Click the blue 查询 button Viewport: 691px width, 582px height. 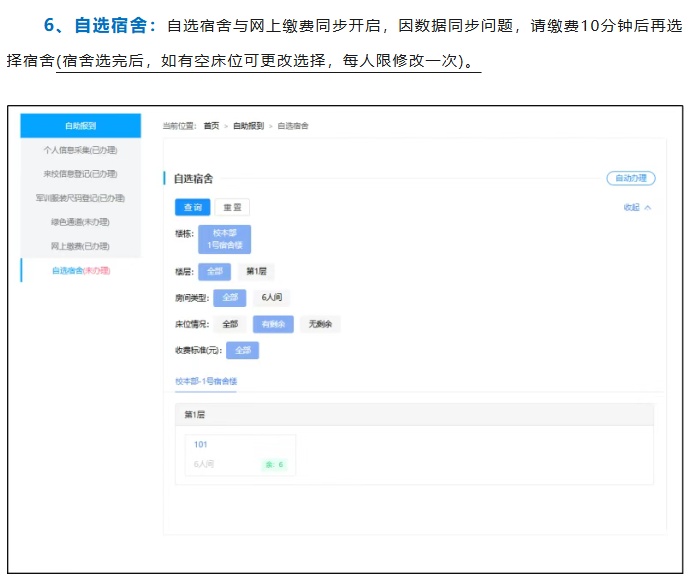point(191,207)
